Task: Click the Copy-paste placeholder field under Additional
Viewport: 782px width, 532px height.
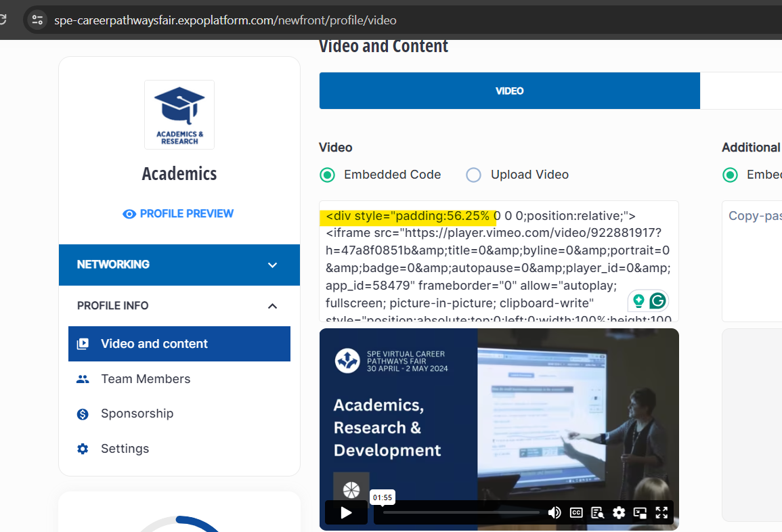Action: [752, 261]
